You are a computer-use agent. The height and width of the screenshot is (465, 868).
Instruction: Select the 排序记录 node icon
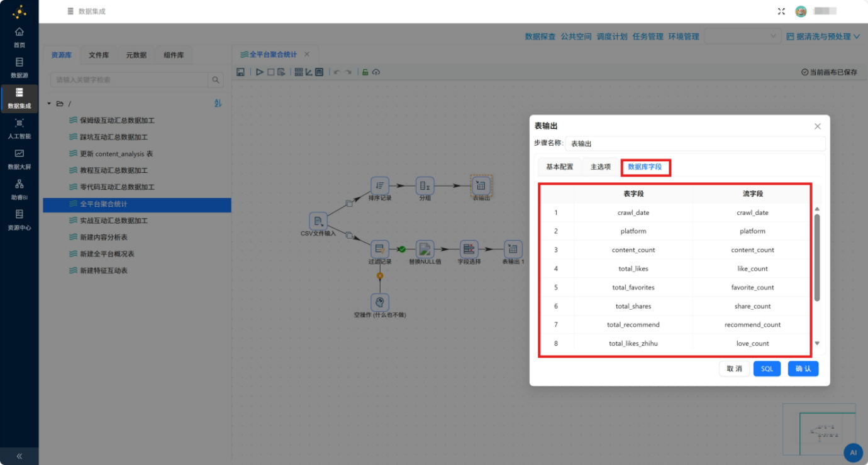point(380,185)
